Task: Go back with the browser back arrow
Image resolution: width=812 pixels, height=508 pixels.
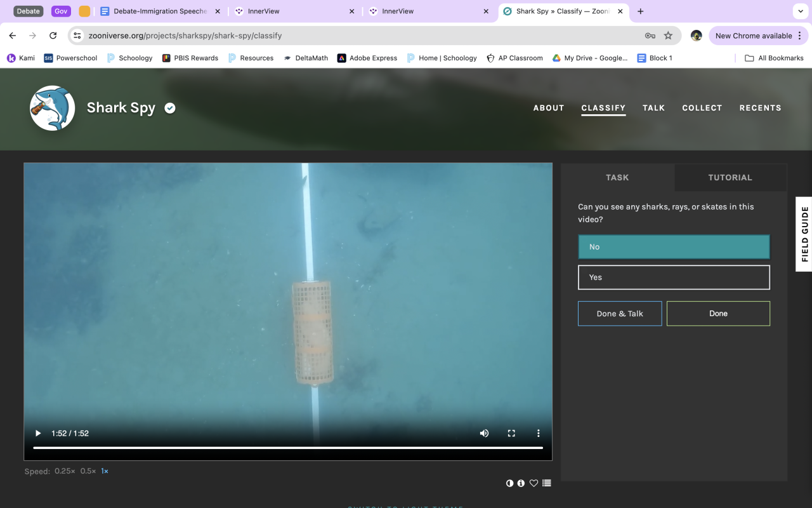Action: pyautogui.click(x=13, y=36)
